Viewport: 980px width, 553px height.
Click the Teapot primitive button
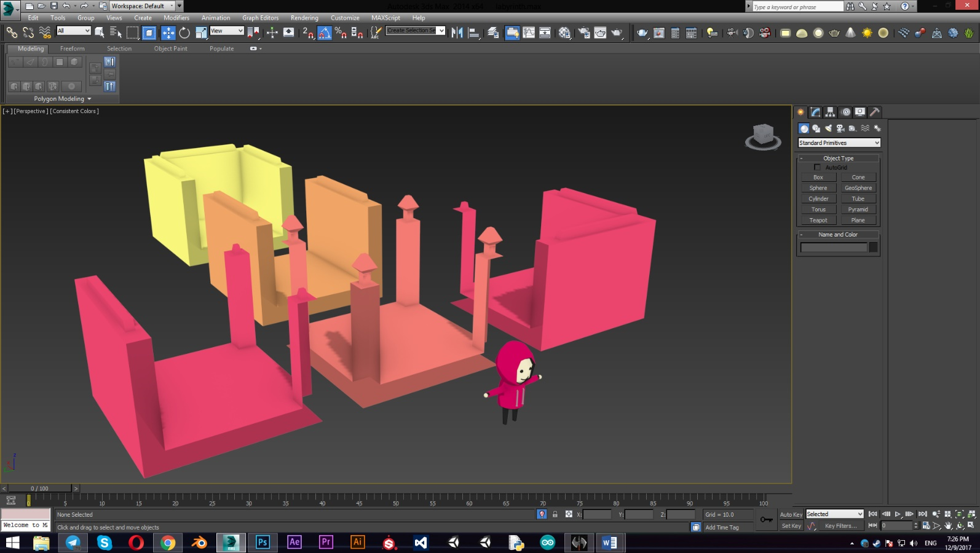818,220
